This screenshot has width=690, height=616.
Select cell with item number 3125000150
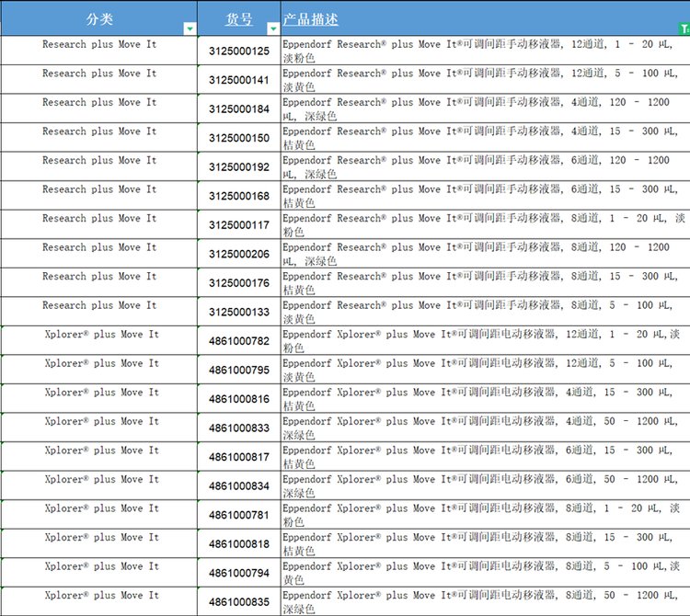click(239, 138)
